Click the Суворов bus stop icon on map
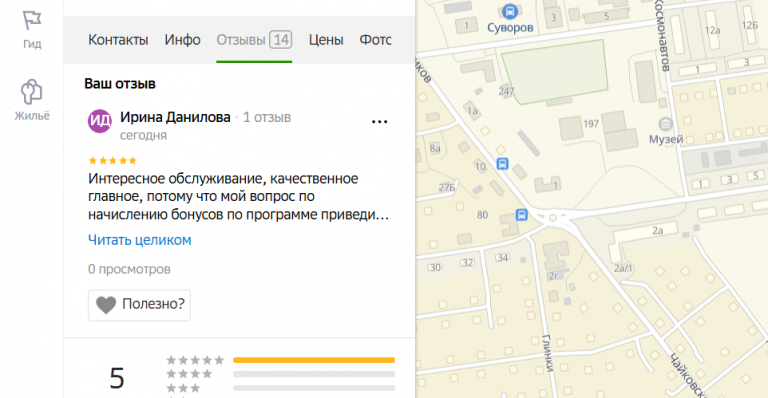 tap(510, 11)
